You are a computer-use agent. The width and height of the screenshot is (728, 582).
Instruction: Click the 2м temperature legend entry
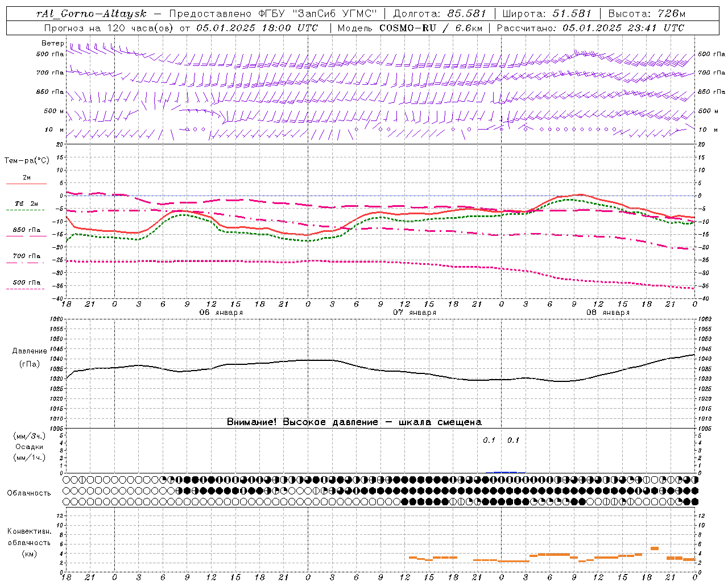[27, 177]
